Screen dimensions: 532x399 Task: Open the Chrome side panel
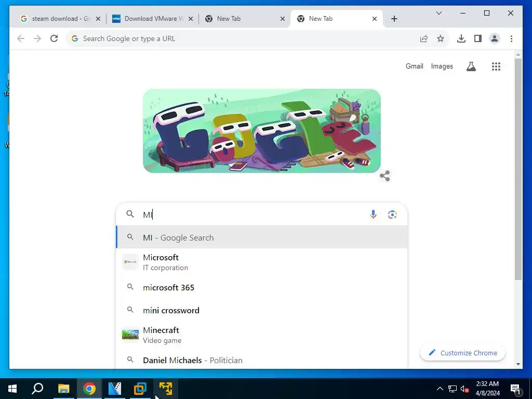pos(478,38)
